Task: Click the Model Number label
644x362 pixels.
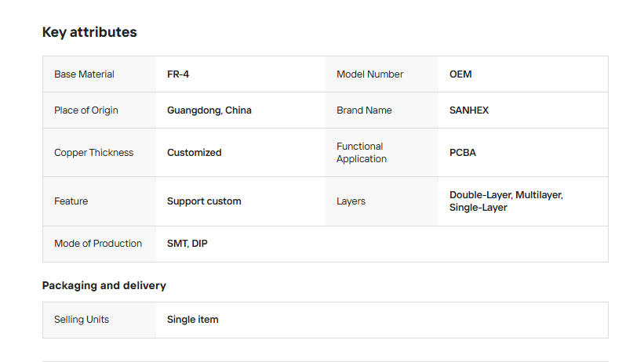Action: (369, 74)
